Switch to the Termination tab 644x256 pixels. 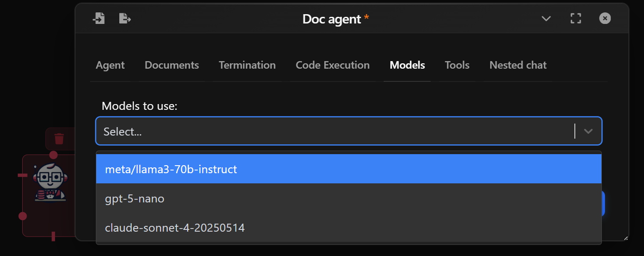coord(247,65)
